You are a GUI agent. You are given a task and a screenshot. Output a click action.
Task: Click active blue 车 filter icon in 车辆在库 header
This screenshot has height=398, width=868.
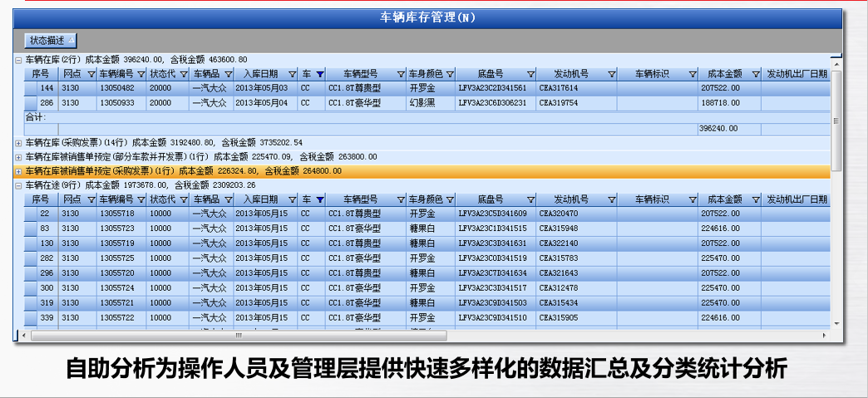point(319,74)
